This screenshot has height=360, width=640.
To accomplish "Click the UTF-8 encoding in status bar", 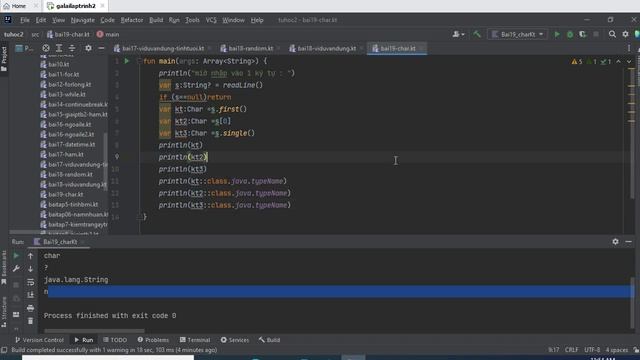I will [x=592, y=350].
